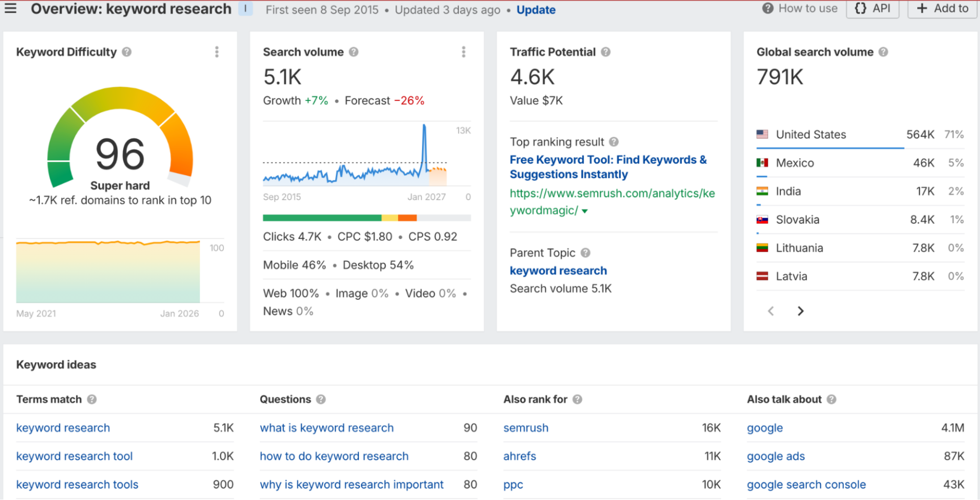Click the Search volume help question mark
980x500 pixels.
pos(353,52)
